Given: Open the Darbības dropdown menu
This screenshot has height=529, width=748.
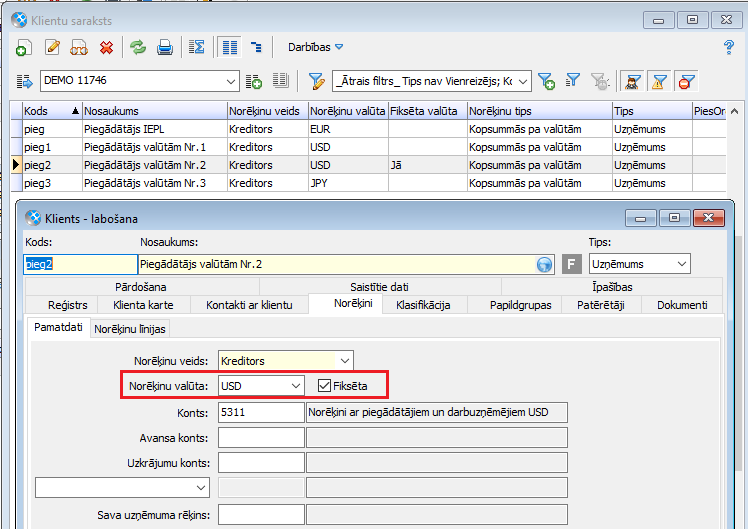Looking at the screenshot, I should (315, 47).
